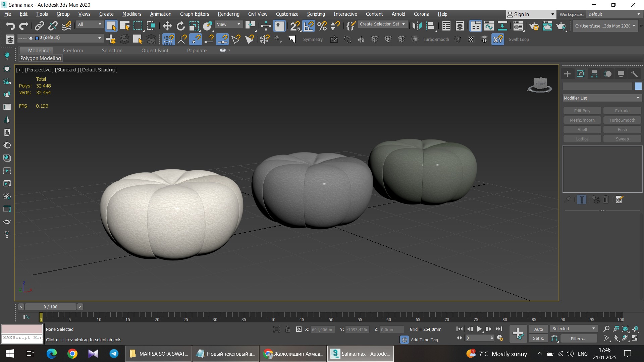The width and height of the screenshot is (644, 362).
Task: Toggle Auto Key mode
Action: click(539, 329)
